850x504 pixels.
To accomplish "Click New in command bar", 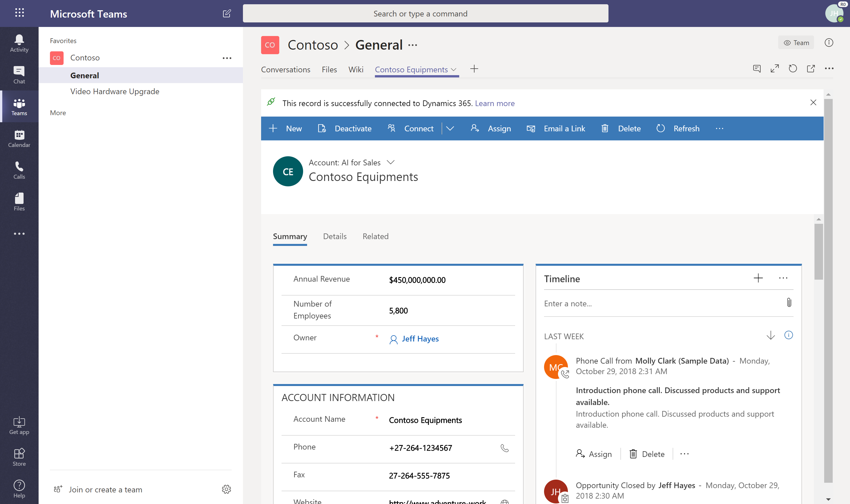I will pyautogui.click(x=286, y=128).
